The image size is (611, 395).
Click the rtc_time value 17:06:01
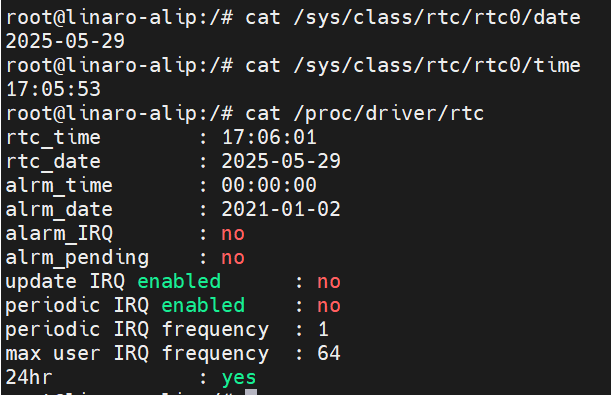pos(269,138)
